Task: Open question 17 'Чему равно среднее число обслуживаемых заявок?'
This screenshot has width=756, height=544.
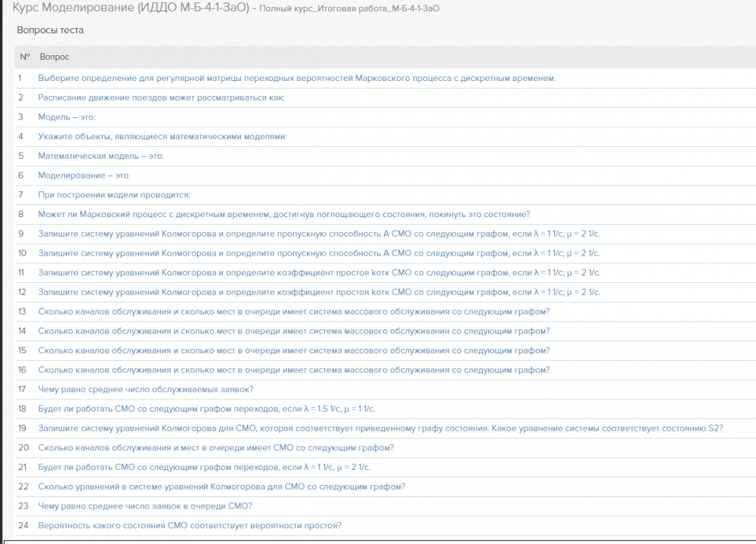Action: tap(146, 389)
